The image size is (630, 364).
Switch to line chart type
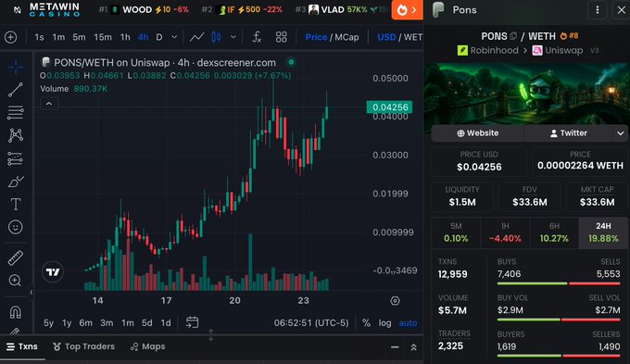click(x=196, y=37)
